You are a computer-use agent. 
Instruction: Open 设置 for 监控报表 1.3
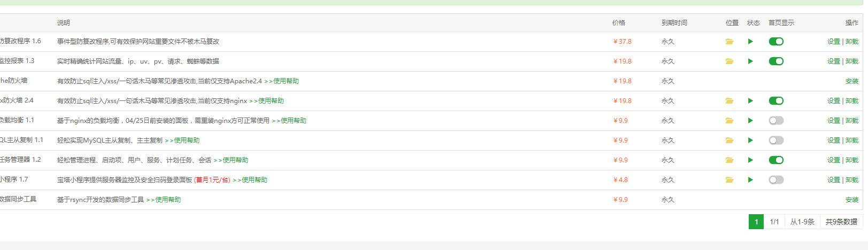coord(833,61)
